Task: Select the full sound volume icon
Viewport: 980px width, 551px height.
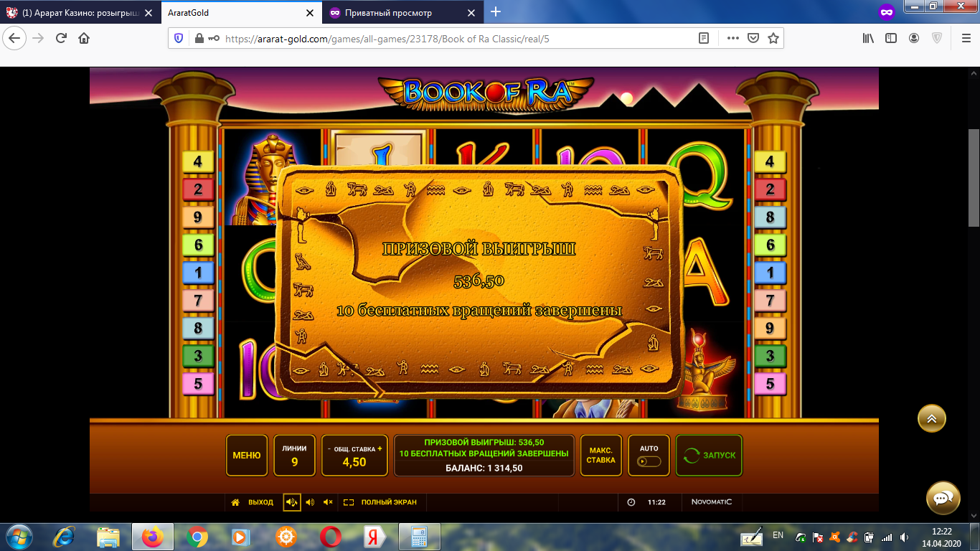Action: tap(291, 502)
